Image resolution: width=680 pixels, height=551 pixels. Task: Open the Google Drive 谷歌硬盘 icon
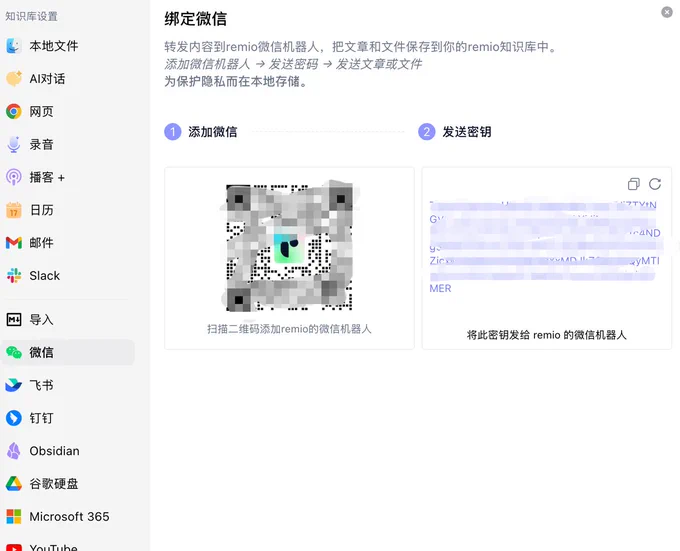tap(14, 483)
